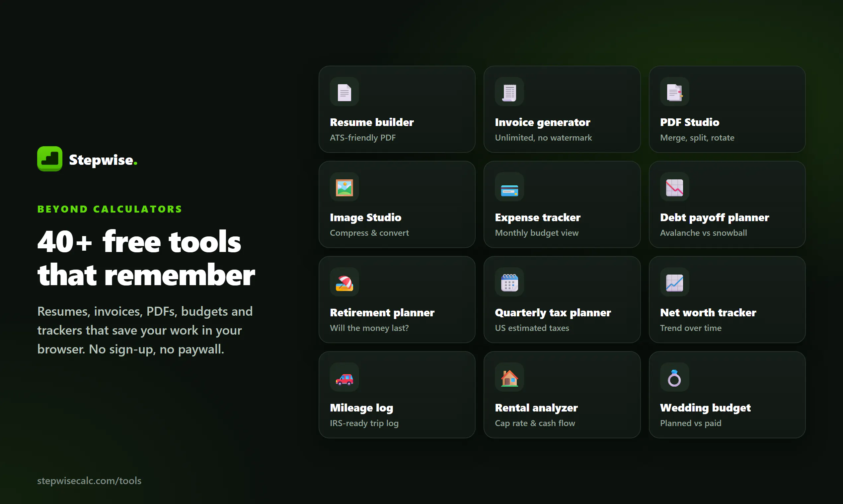Select the Net worth tracker title
Viewport: 843px width, 504px height.
[708, 312]
